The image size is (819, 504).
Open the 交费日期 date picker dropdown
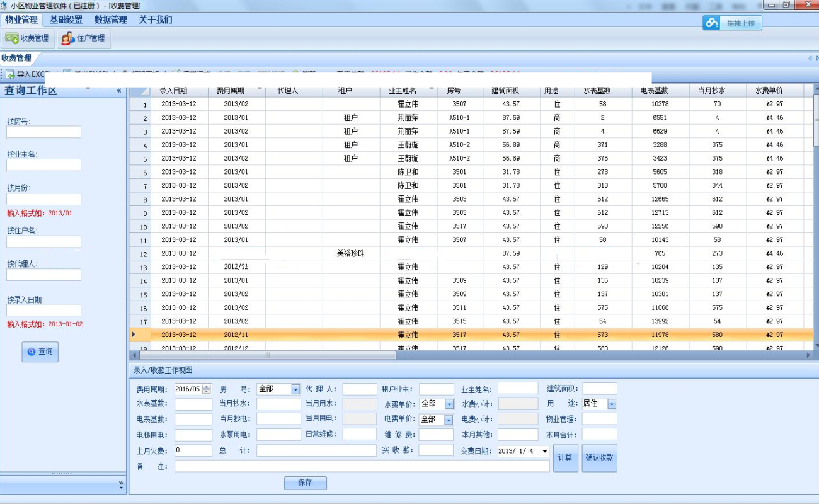(x=544, y=451)
